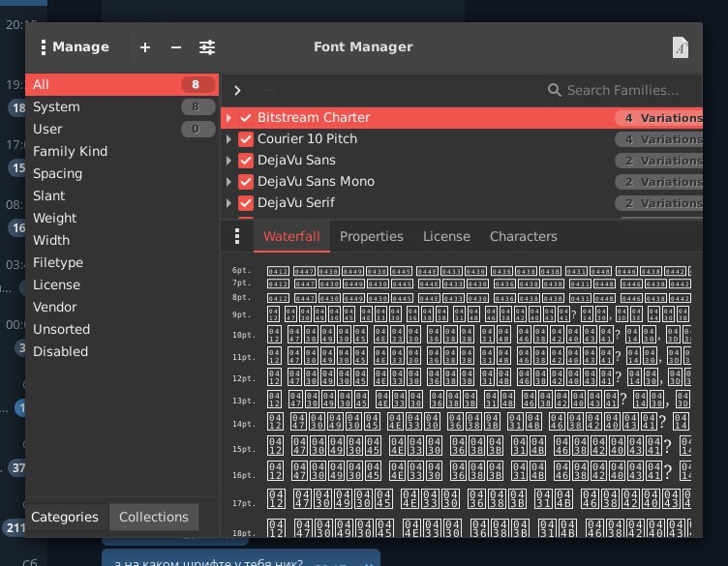728x566 pixels.
Task: Select the All category
Action: tap(122, 84)
